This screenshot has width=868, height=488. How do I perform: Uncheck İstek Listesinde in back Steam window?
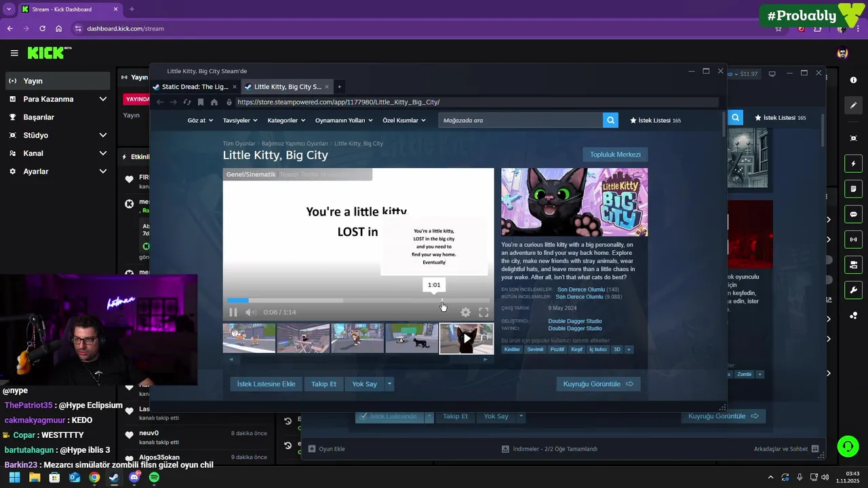390,416
